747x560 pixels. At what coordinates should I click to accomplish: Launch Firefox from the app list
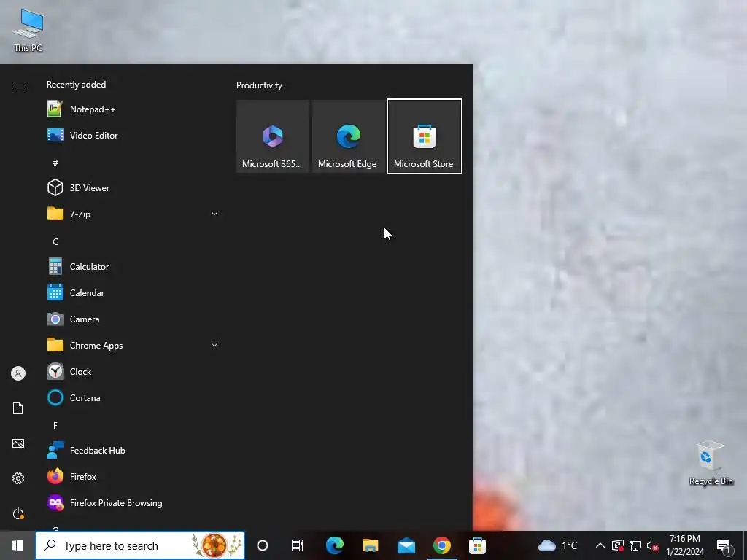[x=133, y=477]
